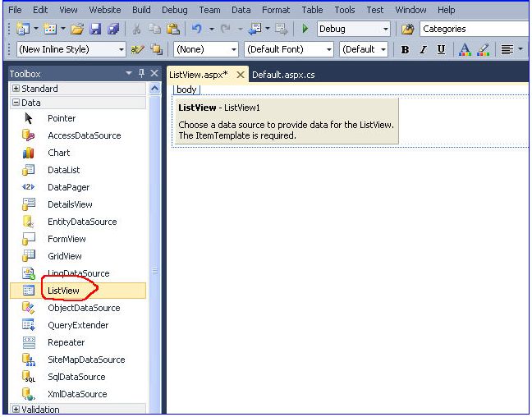Start debugging with the green play icon
The image size is (532, 417).
coord(305,29)
